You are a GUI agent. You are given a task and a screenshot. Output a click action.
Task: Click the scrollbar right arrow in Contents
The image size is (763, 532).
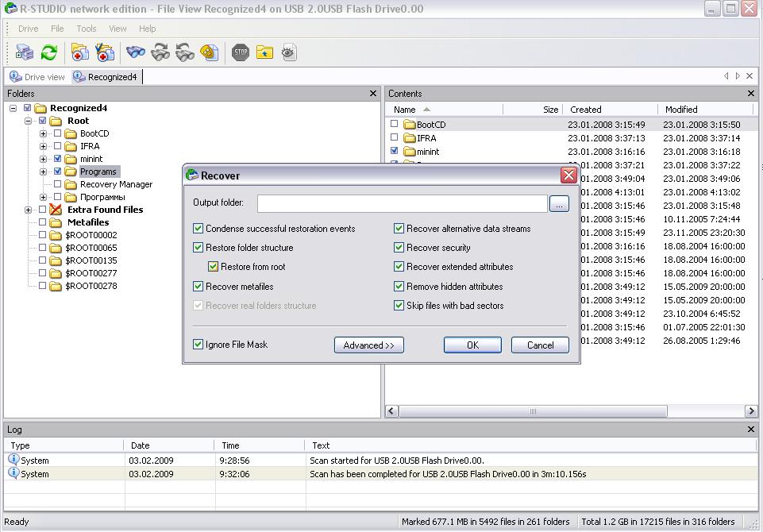tap(751, 411)
